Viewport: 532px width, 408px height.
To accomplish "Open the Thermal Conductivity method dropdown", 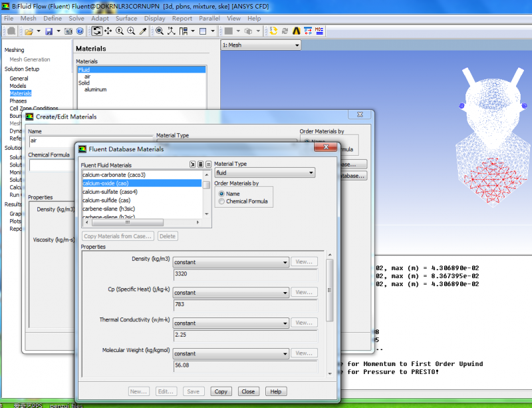I will coord(231,323).
